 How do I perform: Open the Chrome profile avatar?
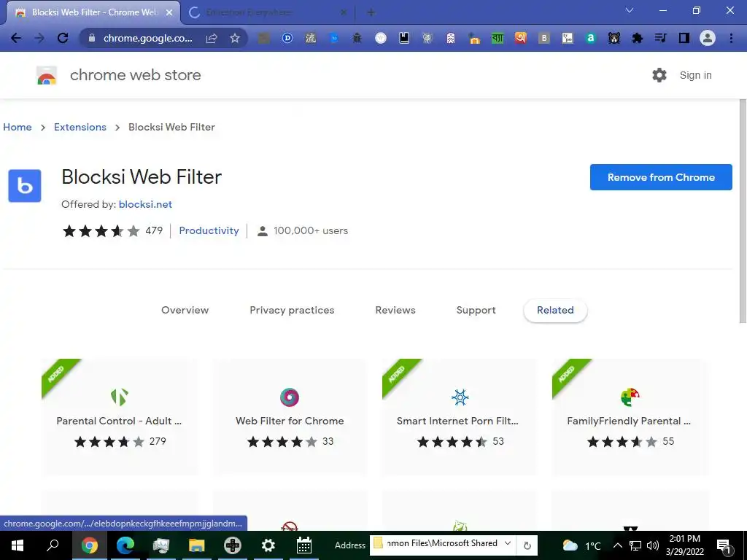click(708, 38)
